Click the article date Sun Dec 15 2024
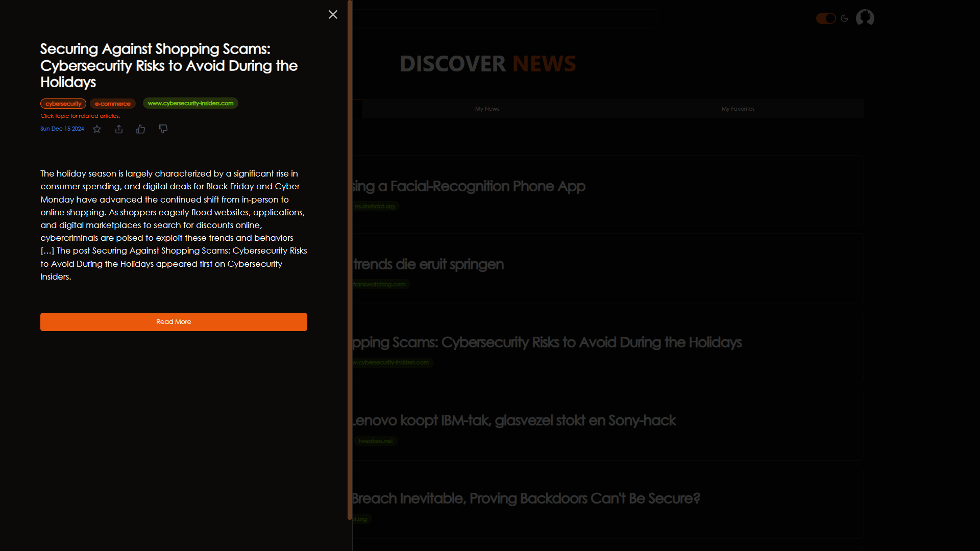This screenshot has width=980, height=551. [x=62, y=129]
